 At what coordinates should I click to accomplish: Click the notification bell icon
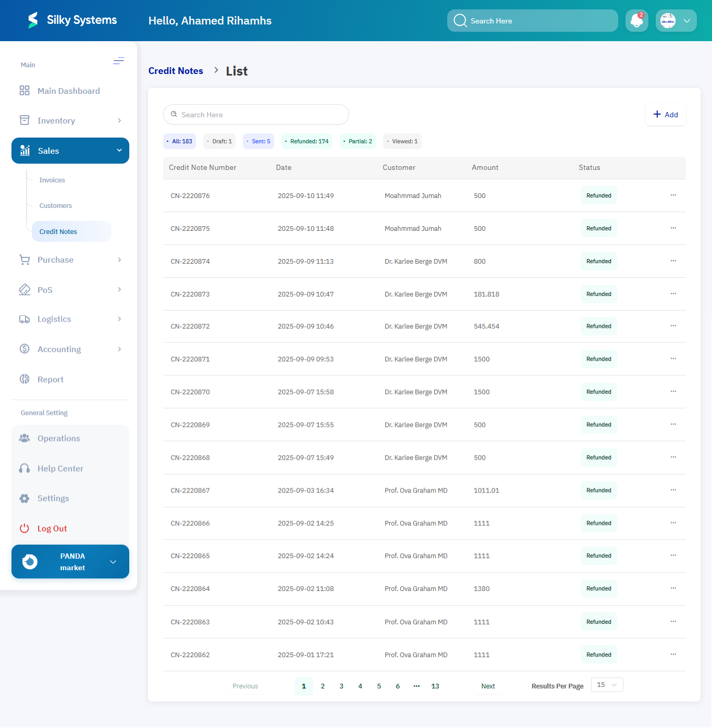tap(636, 20)
